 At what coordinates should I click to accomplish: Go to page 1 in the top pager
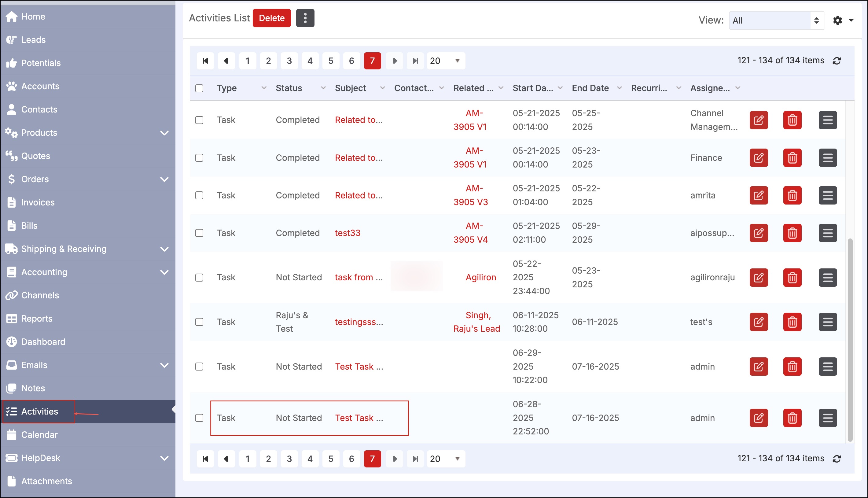pos(248,61)
